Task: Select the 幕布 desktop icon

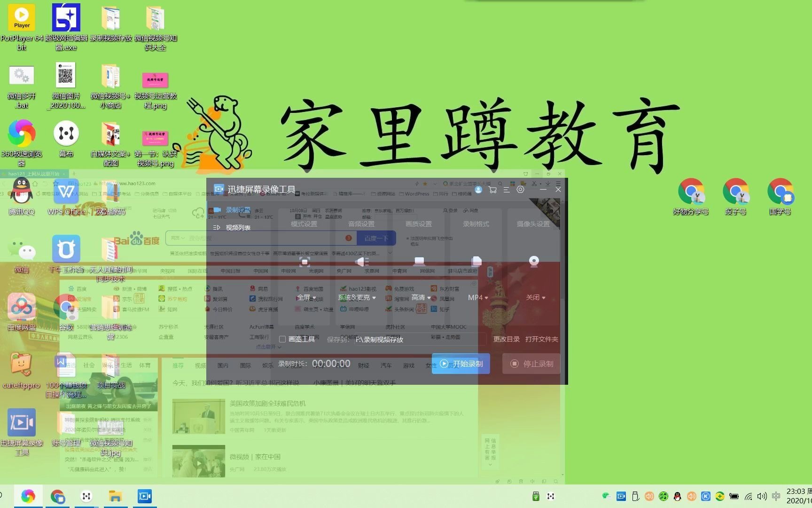Action: tap(66, 139)
